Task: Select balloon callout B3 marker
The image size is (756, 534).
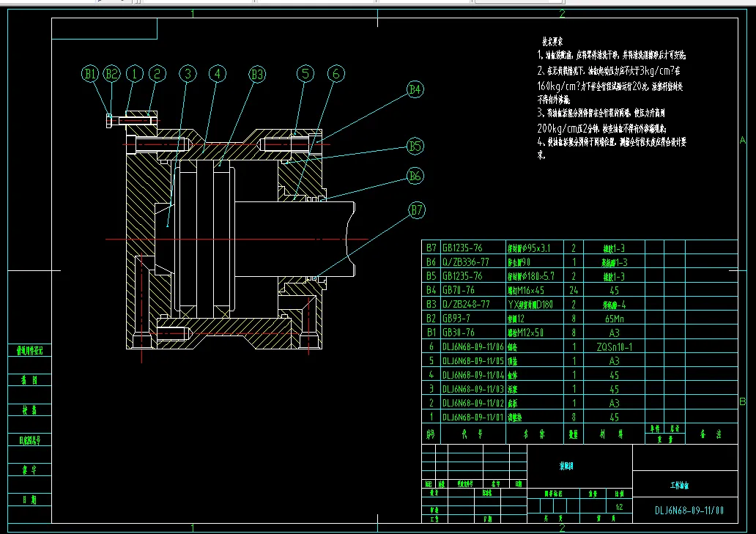Action: pyautogui.click(x=256, y=73)
